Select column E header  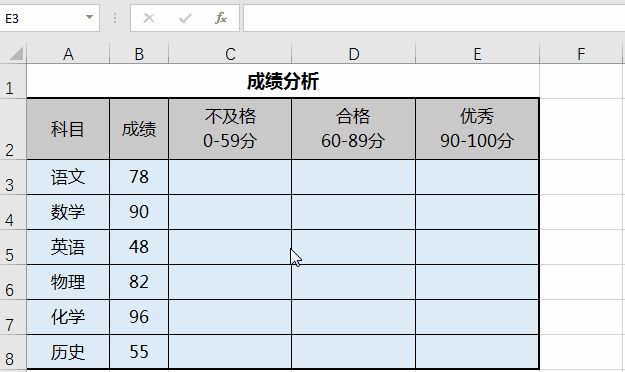478,54
